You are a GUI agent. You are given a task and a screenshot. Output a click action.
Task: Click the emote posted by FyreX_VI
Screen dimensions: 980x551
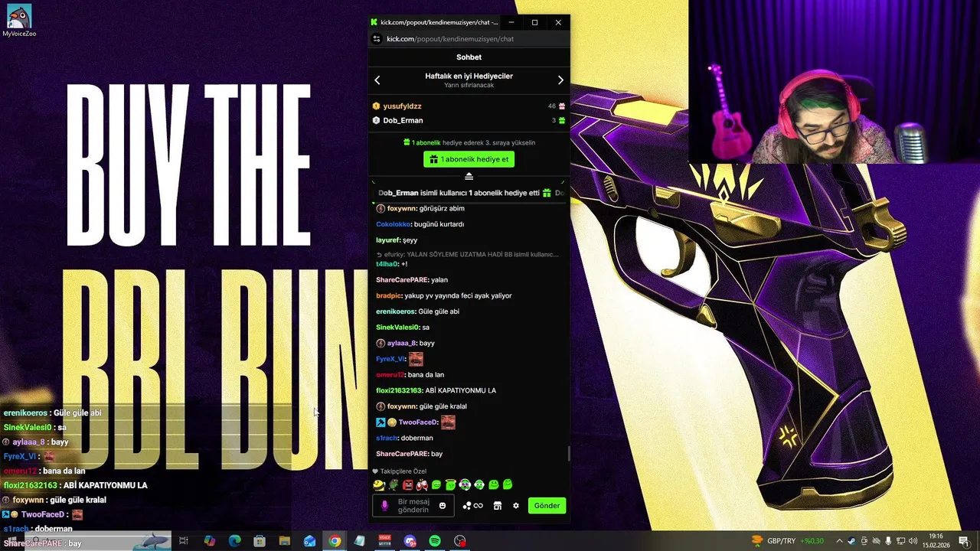click(x=416, y=359)
